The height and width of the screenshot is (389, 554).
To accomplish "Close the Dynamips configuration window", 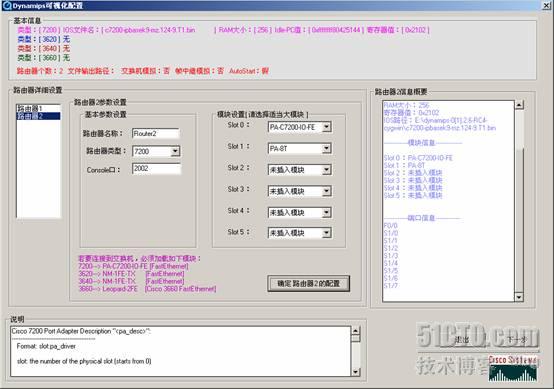I will [546, 5].
